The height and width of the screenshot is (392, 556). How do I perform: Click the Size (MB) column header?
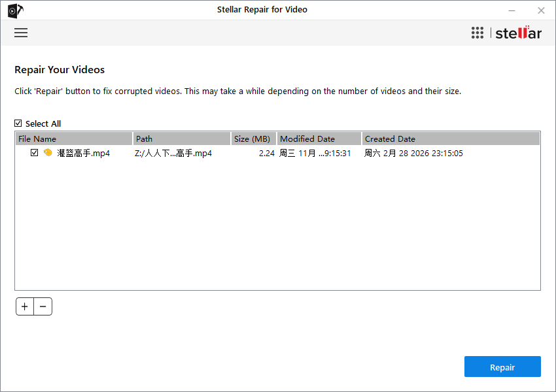pos(253,139)
